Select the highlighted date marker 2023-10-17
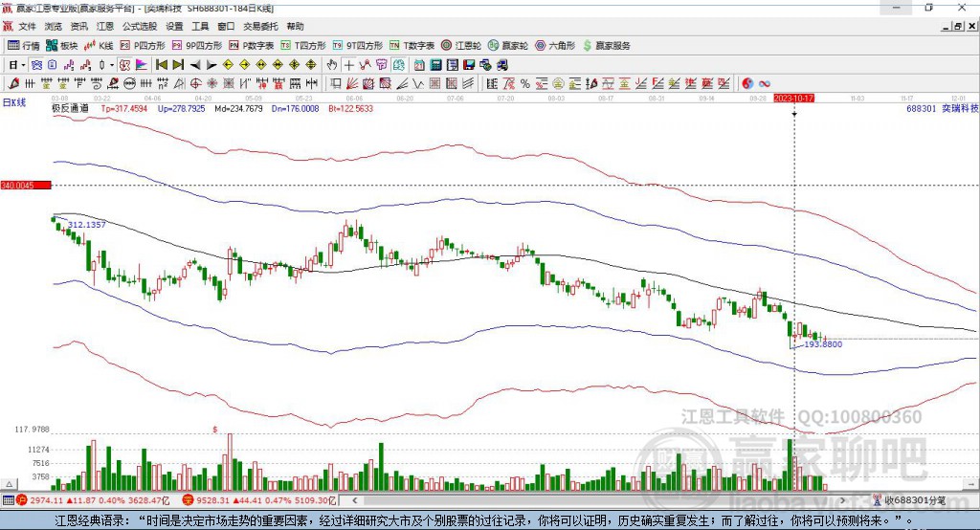980x530 pixels. tap(793, 99)
